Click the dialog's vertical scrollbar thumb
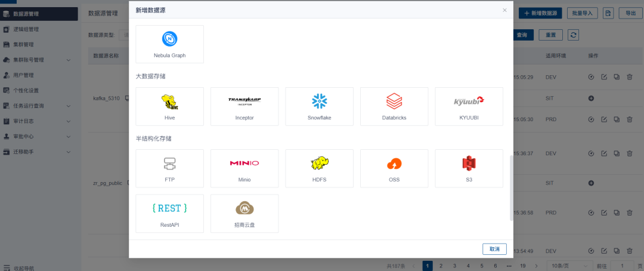Image resolution: width=644 pixels, height=271 pixels. tap(512, 188)
